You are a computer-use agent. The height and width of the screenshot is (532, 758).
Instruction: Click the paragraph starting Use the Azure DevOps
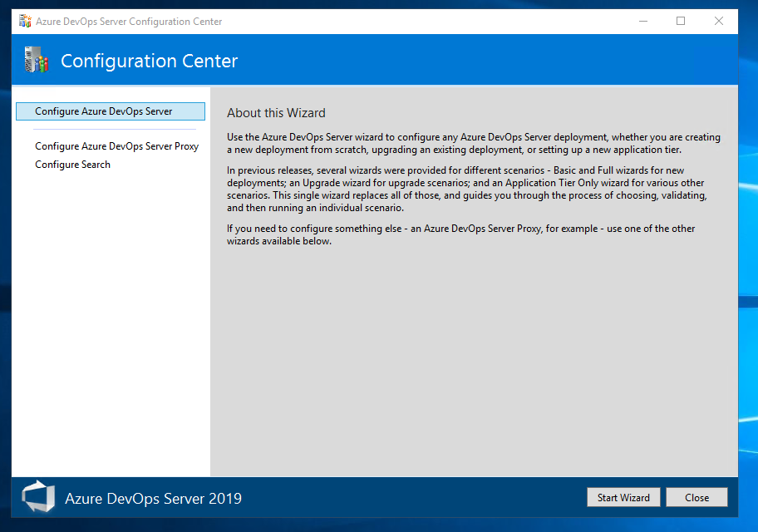click(x=474, y=143)
